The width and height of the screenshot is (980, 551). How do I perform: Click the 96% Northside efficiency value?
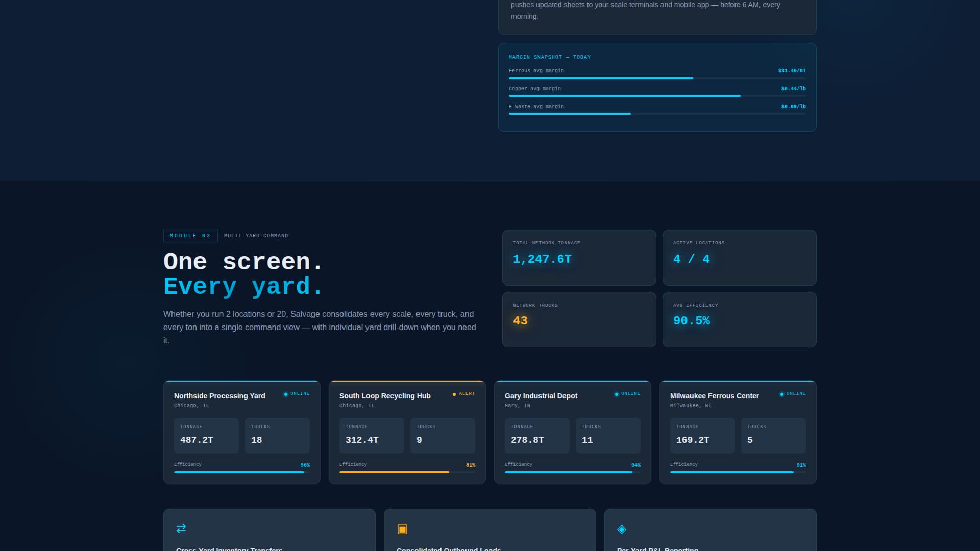pos(305,465)
